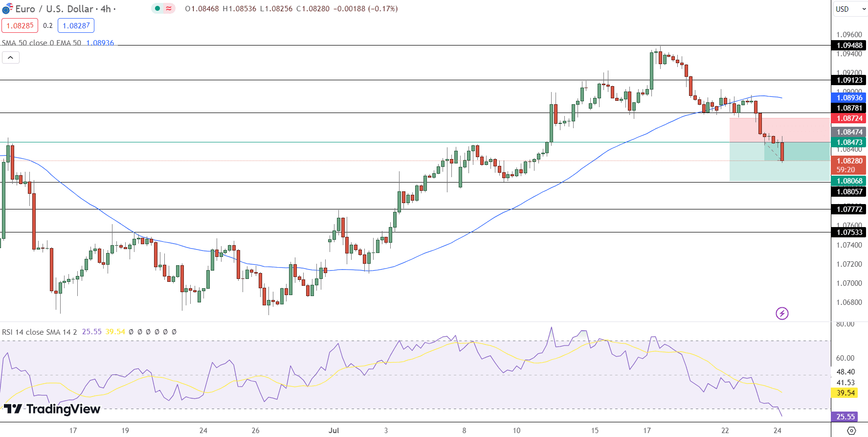Open chart settings gear icon

[851, 431]
